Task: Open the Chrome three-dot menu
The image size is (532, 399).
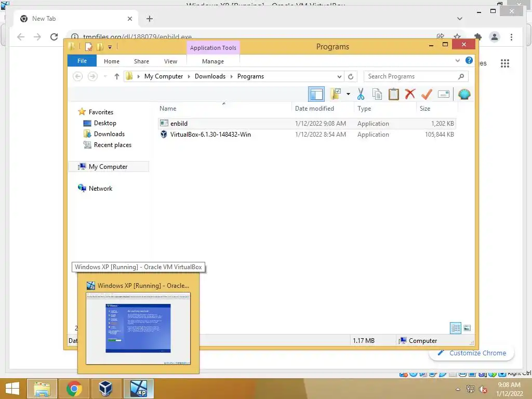Action: click(511, 37)
